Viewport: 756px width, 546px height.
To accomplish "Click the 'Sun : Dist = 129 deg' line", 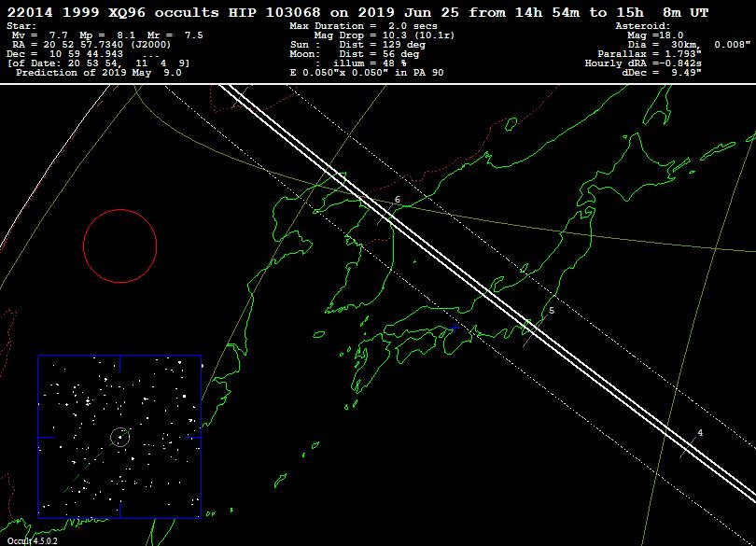I will pyautogui.click(x=357, y=45).
